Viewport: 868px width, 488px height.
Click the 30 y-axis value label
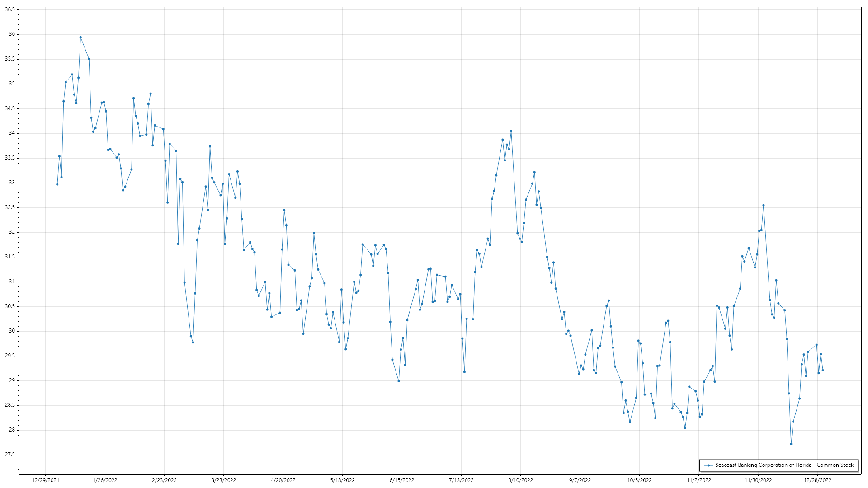(x=12, y=331)
